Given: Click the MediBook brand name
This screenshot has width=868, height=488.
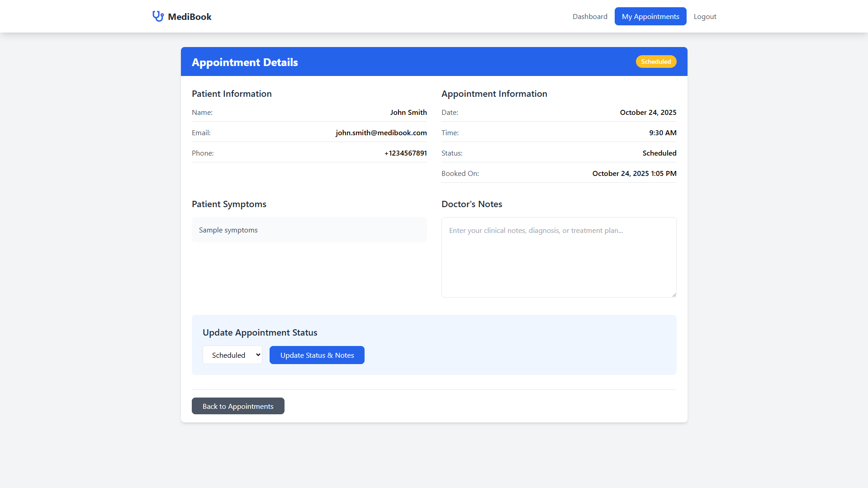Looking at the screenshot, I should click(x=190, y=17).
